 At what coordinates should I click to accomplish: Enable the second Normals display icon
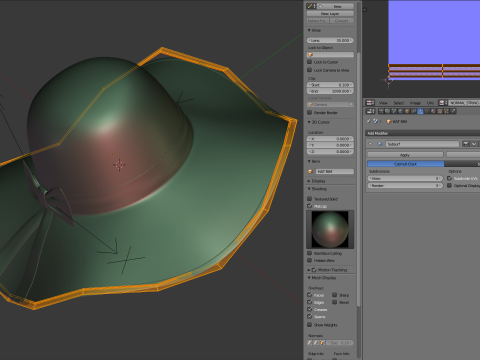(x=316, y=343)
